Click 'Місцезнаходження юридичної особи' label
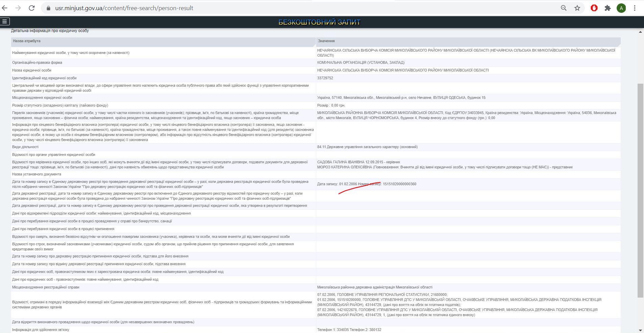This screenshot has height=333, width=644. (x=42, y=98)
